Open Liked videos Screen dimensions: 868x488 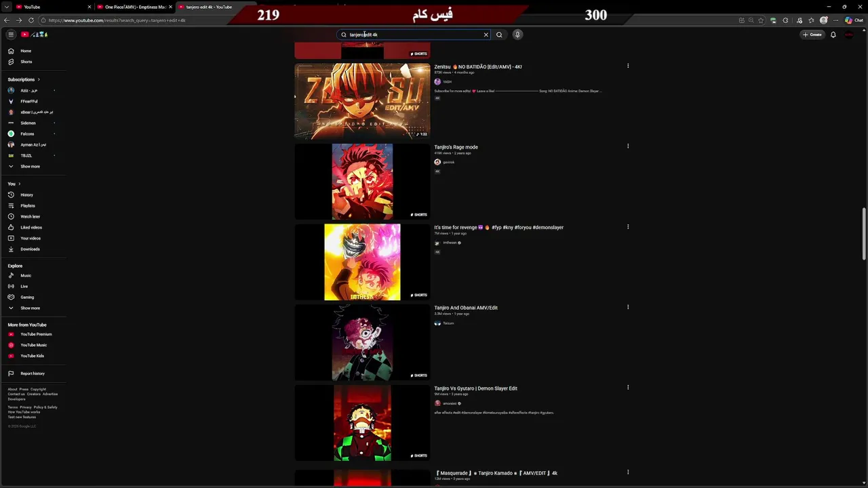[x=33, y=227]
